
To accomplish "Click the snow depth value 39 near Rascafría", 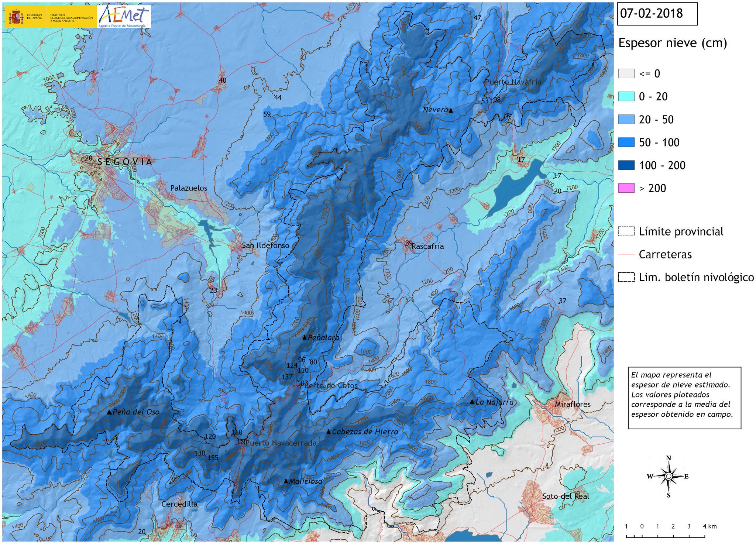I will (409, 243).
